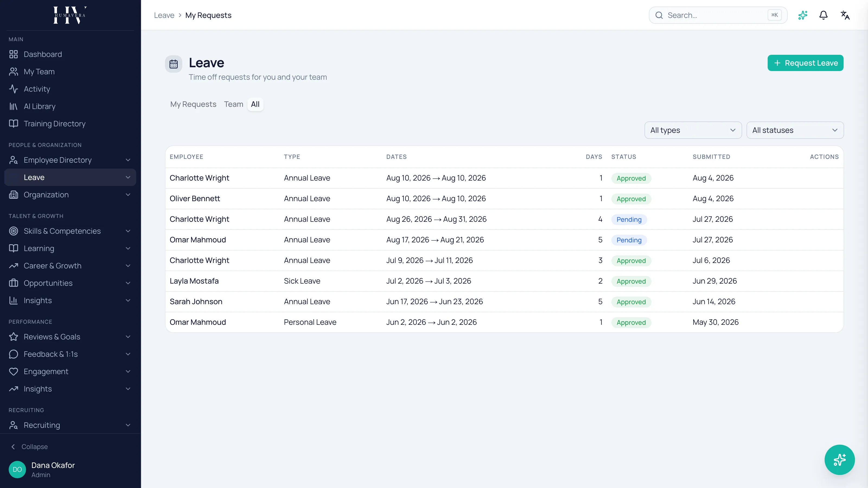Switch to the My Requests tab

click(x=193, y=104)
